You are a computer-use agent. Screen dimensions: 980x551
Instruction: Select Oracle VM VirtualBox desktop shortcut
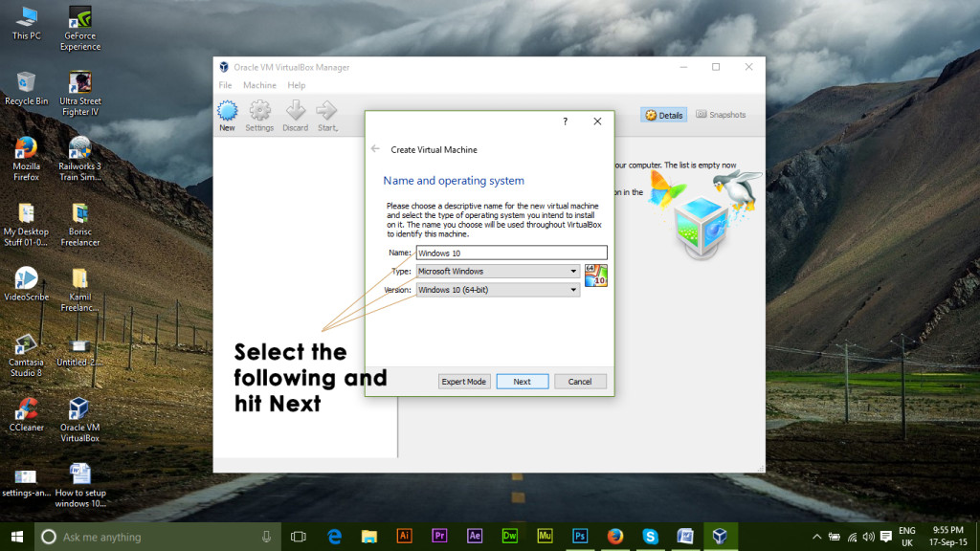(x=80, y=420)
